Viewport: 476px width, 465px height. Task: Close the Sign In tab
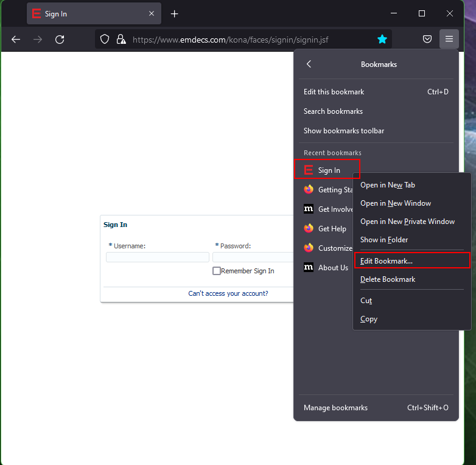152,13
